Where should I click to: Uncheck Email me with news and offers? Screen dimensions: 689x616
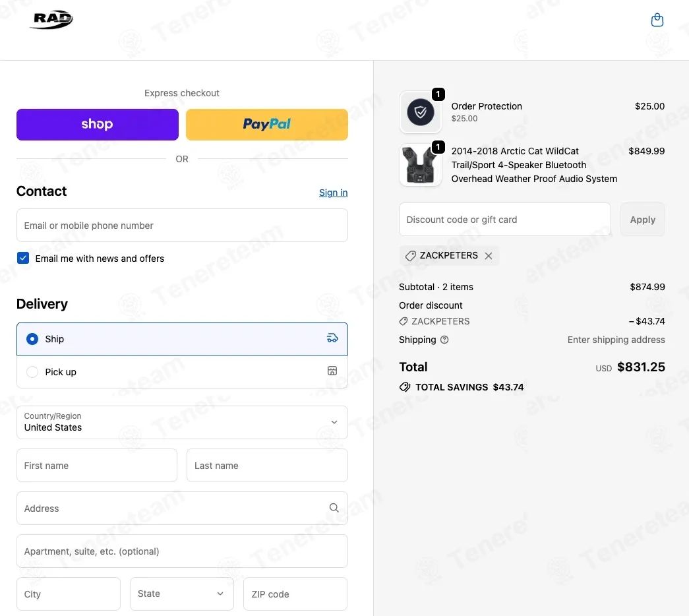[23, 258]
